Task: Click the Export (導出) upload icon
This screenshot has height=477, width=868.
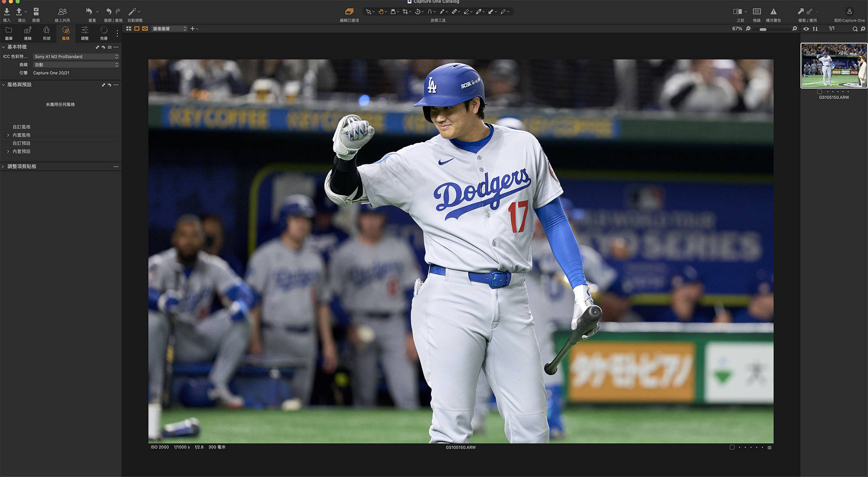Action: (19, 12)
